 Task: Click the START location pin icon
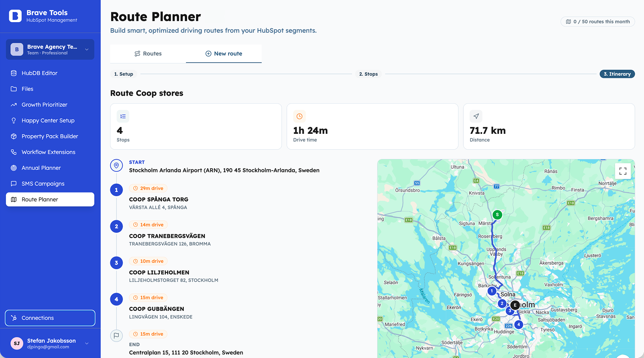(x=116, y=166)
